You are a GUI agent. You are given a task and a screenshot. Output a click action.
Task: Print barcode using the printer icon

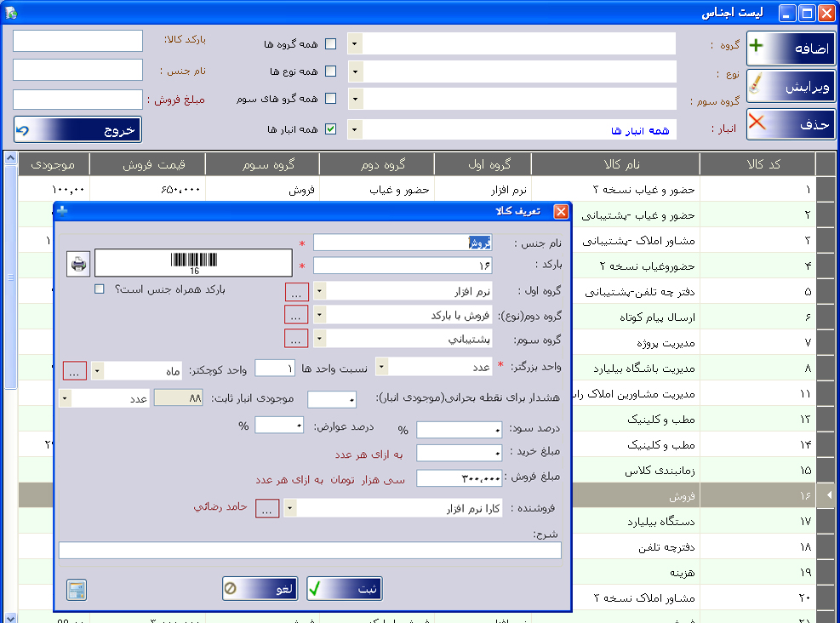78,264
